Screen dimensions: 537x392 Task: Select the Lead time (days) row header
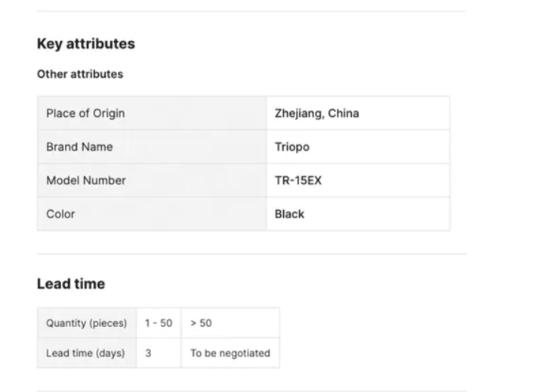click(85, 353)
